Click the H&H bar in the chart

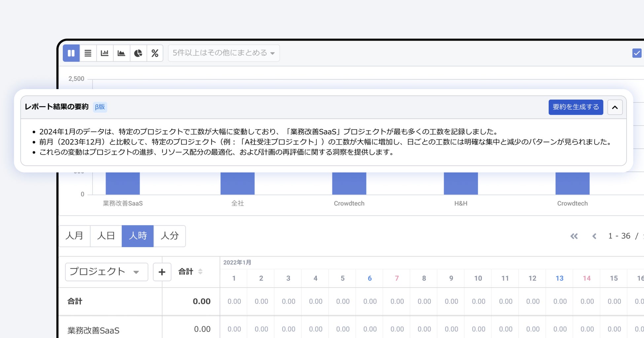(461, 184)
